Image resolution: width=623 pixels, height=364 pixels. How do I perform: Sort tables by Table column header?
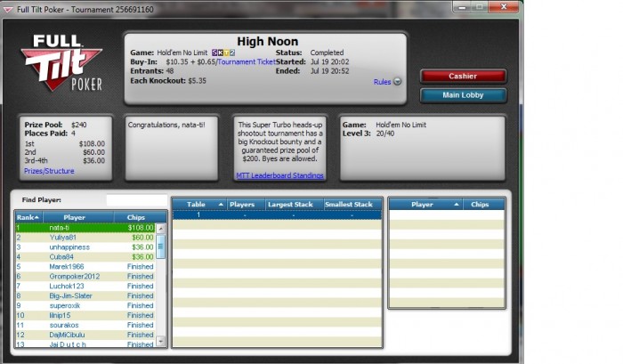[199, 205]
